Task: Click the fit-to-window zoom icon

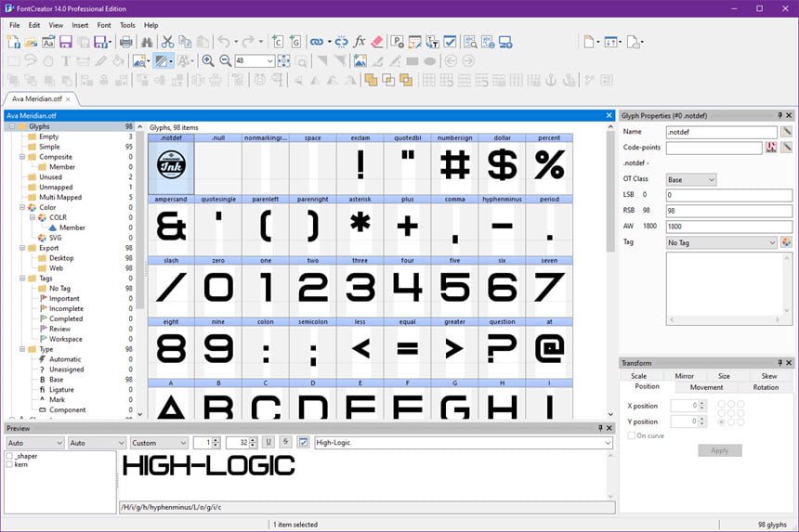Action: pos(283,61)
